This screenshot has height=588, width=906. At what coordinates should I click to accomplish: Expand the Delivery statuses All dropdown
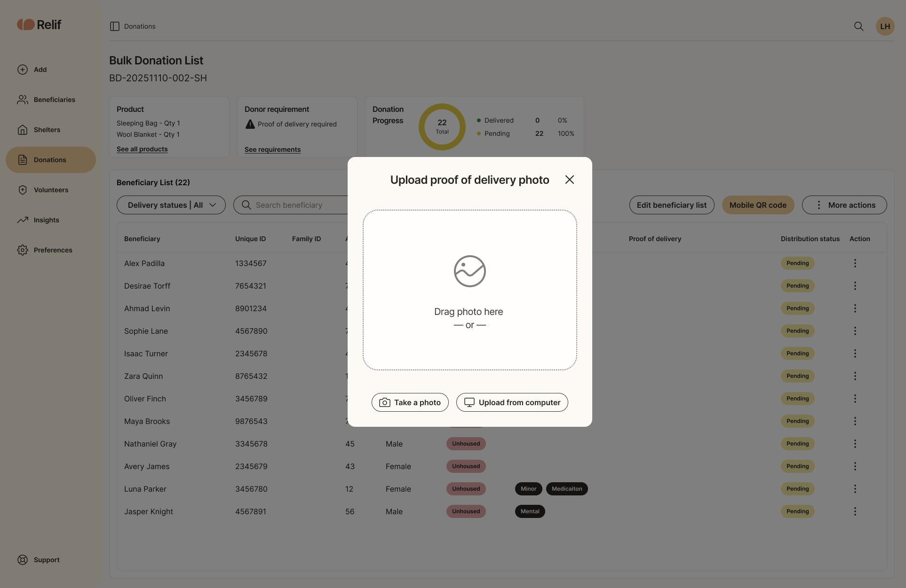coord(171,205)
